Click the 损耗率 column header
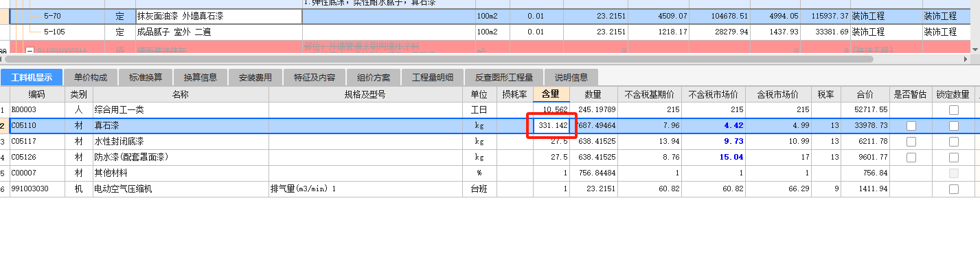Screen dimensions: 980x258 coord(515,94)
